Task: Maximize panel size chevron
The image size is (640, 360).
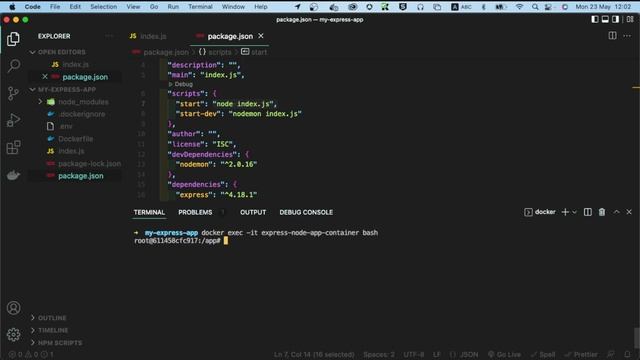Action: tap(616, 212)
